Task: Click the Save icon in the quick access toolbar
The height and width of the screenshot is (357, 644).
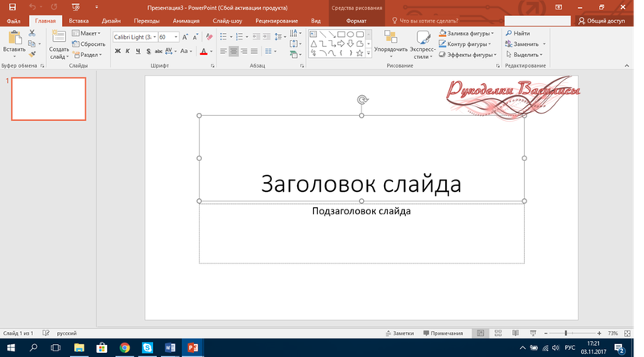Action: click(11, 6)
